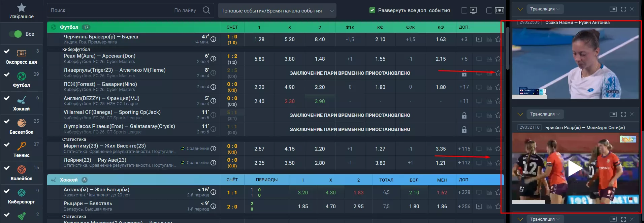The image size is (644, 223).
Task: Open video broadcast icon for Черчилль Бразерс row
Action: pos(479,39)
